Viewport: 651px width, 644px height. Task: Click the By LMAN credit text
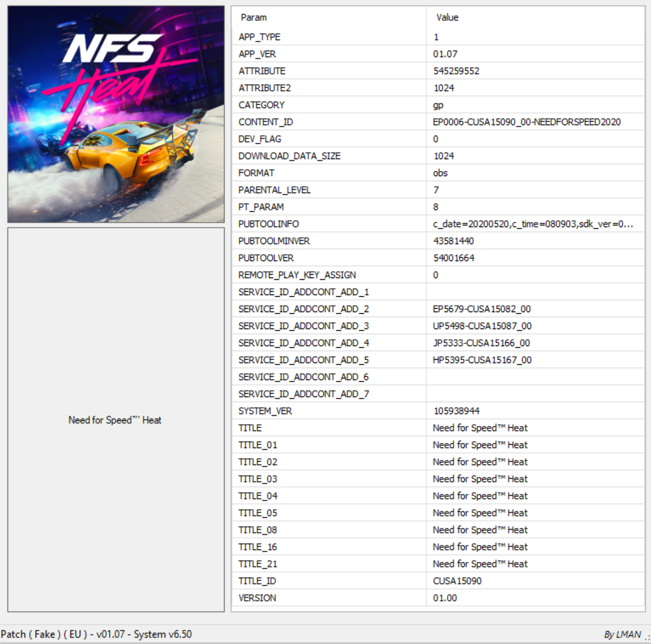[x=622, y=634]
